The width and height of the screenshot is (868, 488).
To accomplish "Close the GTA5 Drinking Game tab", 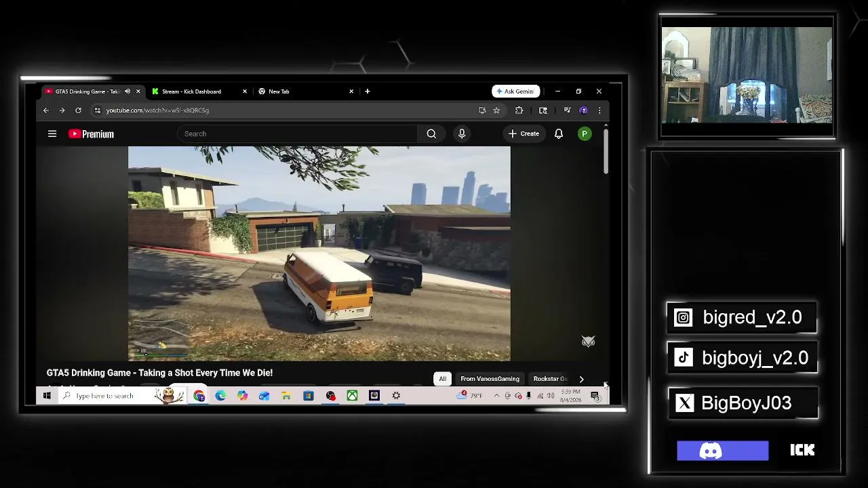I will (x=138, y=91).
